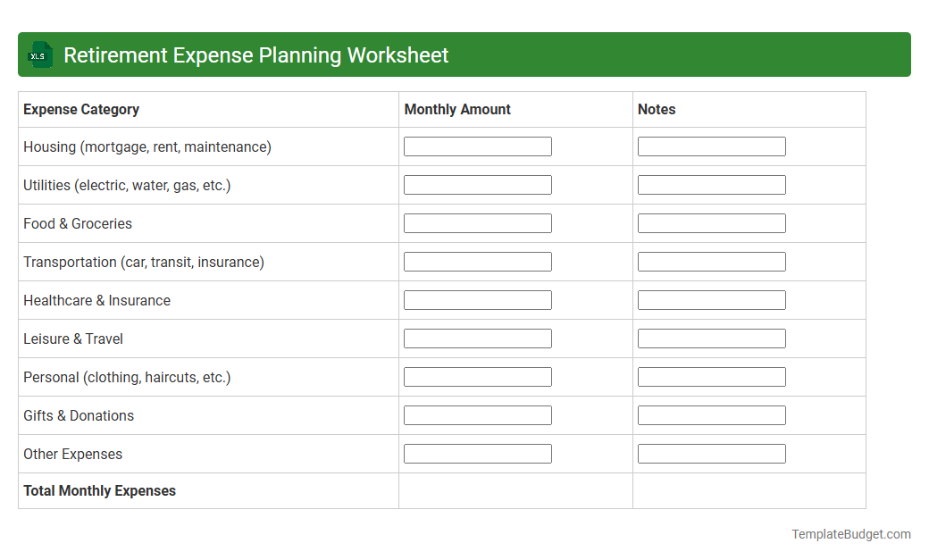The width and height of the screenshot is (929, 560).
Task: Select the Healthcare & Insurance notes field
Action: [x=711, y=299]
